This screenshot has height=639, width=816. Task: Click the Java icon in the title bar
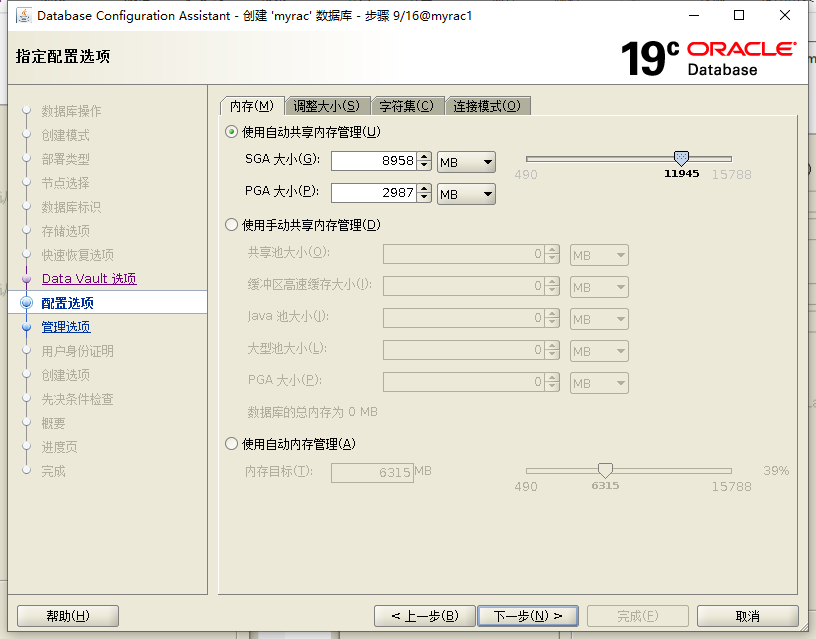coord(23,16)
